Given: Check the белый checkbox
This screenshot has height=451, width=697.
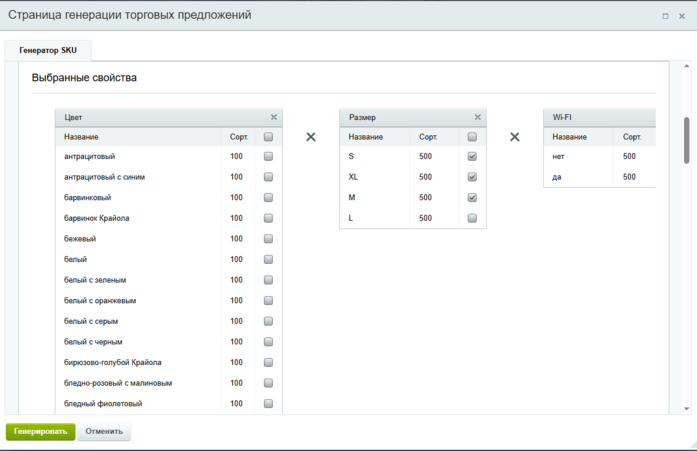Looking at the screenshot, I should 268,259.
